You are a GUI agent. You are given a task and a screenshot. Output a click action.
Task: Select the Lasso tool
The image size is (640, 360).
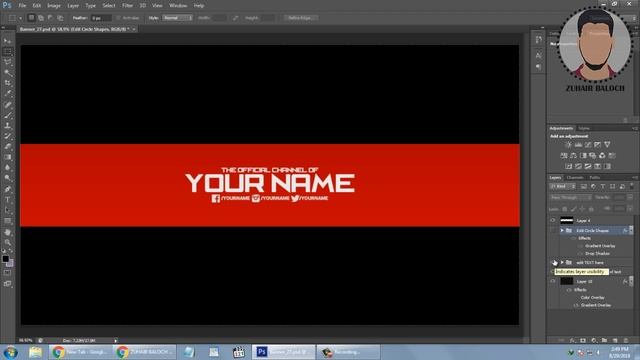pyautogui.click(x=7, y=62)
